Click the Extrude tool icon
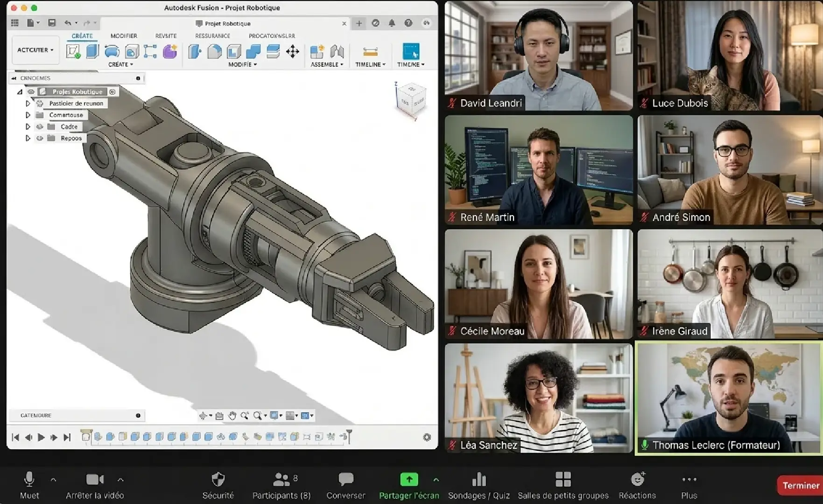This screenshot has width=823, height=504. (x=92, y=51)
